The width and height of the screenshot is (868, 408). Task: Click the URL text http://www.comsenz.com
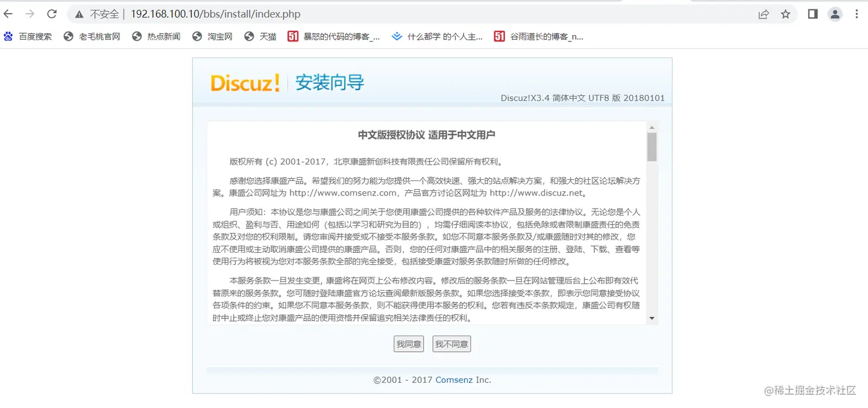[343, 193]
